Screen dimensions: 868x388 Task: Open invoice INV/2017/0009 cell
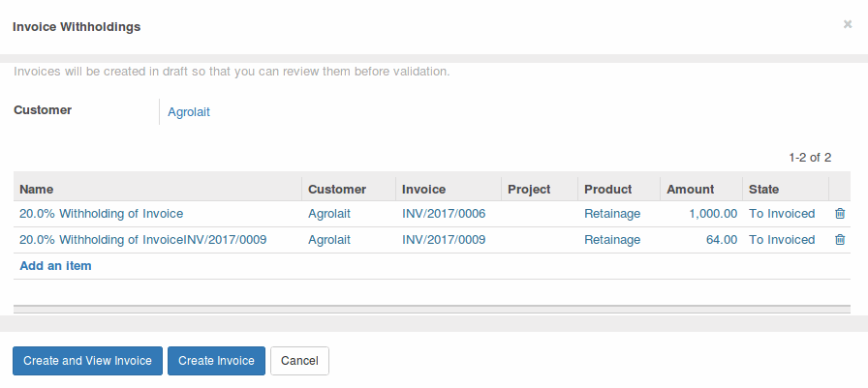[x=449, y=240]
